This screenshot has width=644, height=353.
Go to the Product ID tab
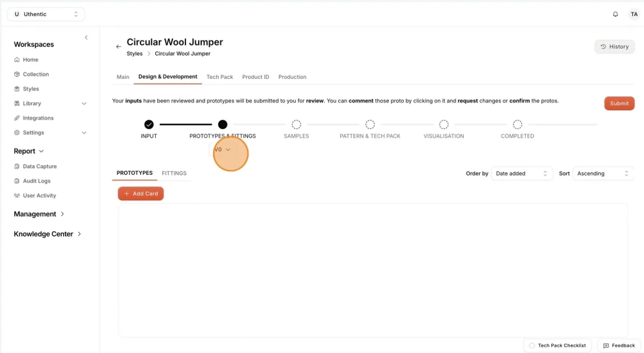point(256,77)
